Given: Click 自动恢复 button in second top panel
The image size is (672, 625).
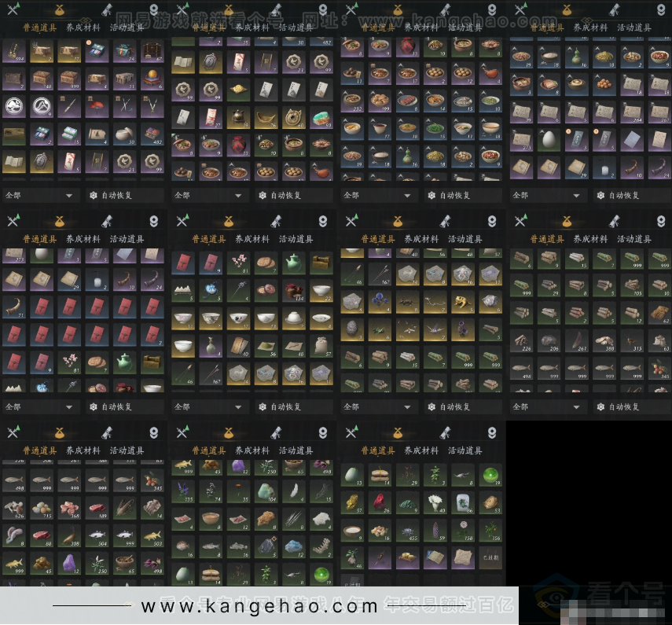Looking at the screenshot, I should coord(294,196).
